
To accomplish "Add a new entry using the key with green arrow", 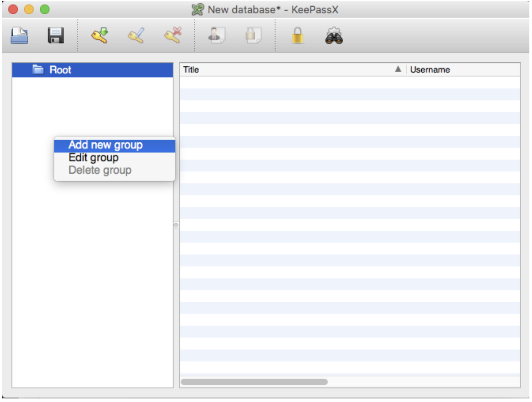I will tap(100, 36).
